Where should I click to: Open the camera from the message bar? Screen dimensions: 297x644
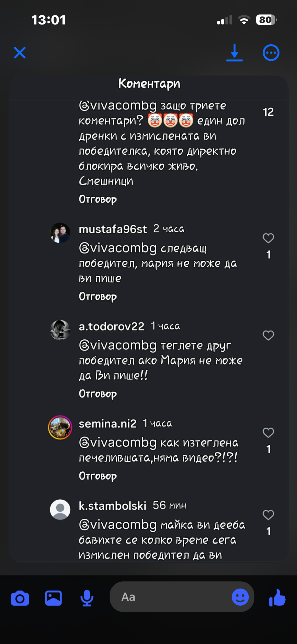(x=20, y=598)
